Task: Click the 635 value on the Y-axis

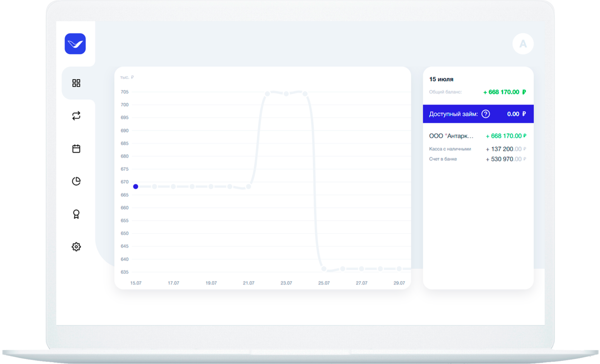Action: pyautogui.click(x=125, y=272)
